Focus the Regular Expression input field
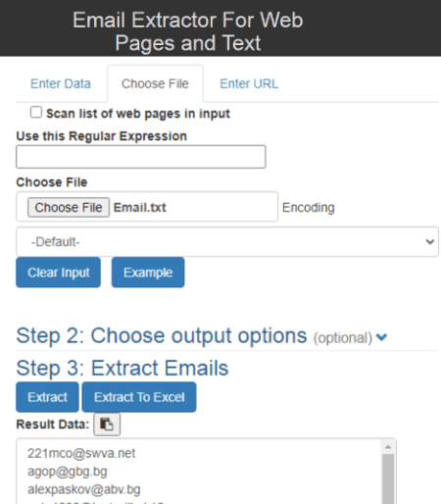 pyautogui.click(x=141, y=157)
